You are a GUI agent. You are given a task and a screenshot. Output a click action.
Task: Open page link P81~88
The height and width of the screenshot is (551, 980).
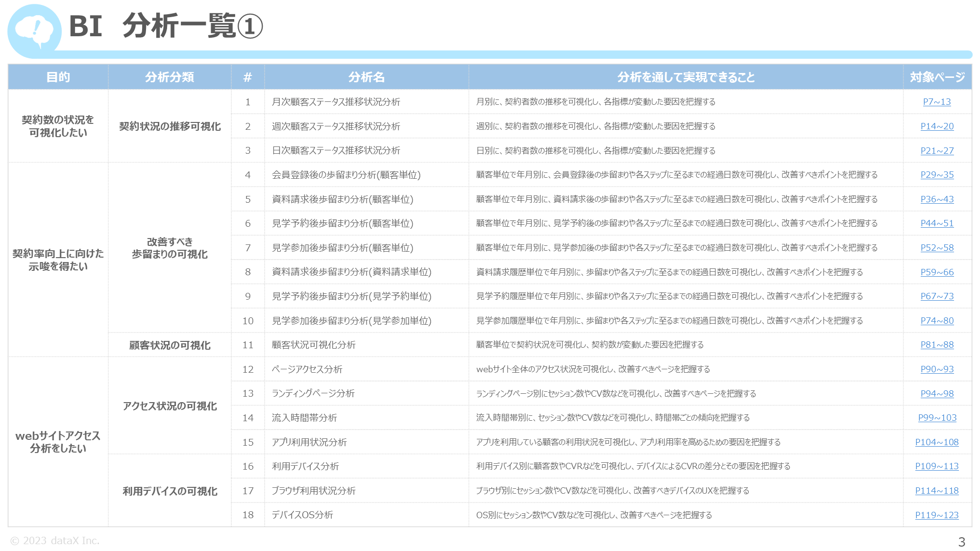pos(937,345)
